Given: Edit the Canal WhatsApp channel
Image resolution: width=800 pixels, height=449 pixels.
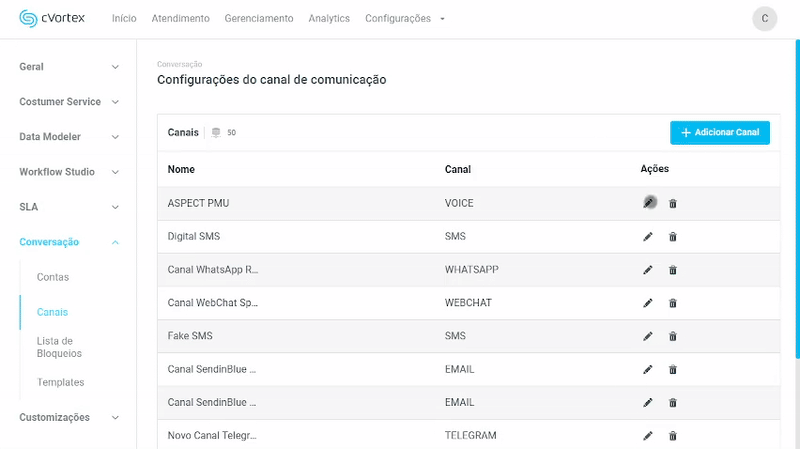Looking at the screenshot, I should pos(648,270).
